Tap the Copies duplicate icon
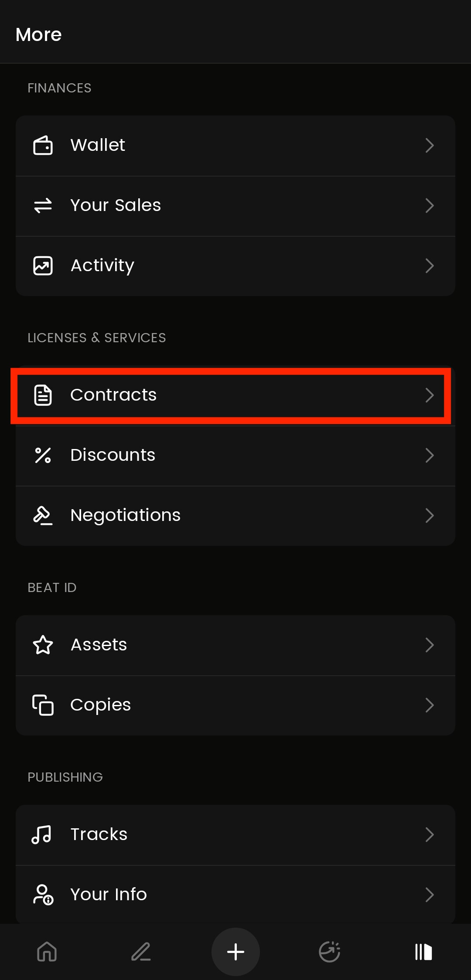Image resolution: width=471 pixels, height=980 pixels. [x=43, y=705]
